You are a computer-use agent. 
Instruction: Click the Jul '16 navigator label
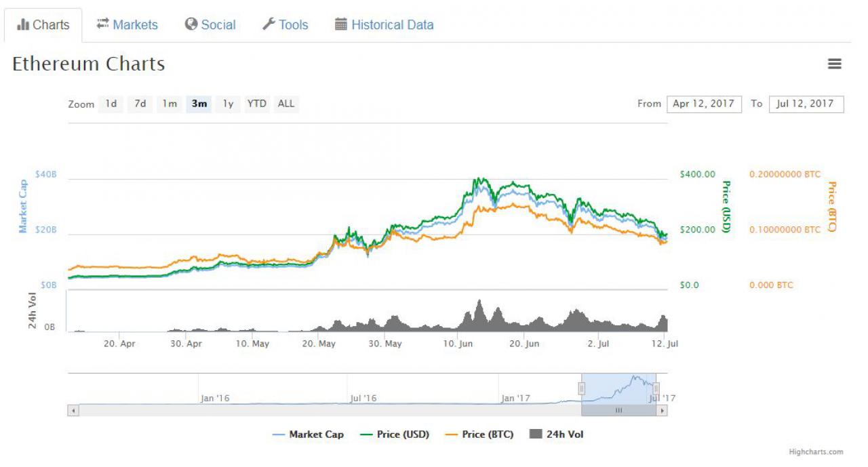363,398
